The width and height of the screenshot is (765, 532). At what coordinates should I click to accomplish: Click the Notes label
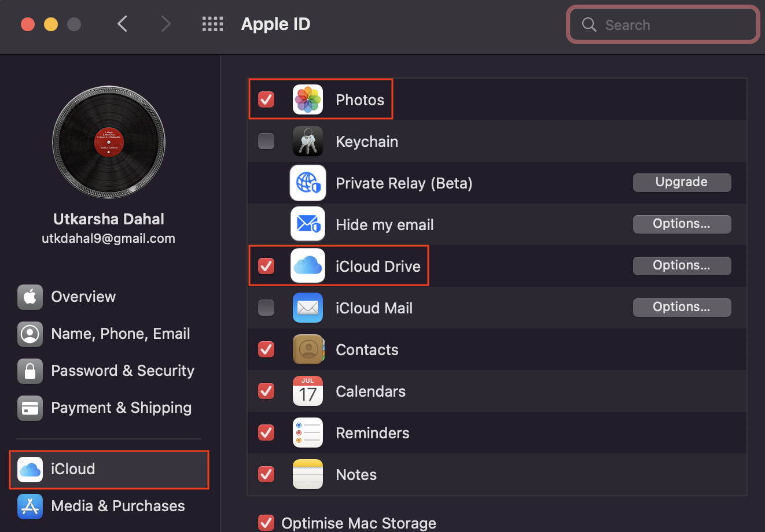coord(356,475)
